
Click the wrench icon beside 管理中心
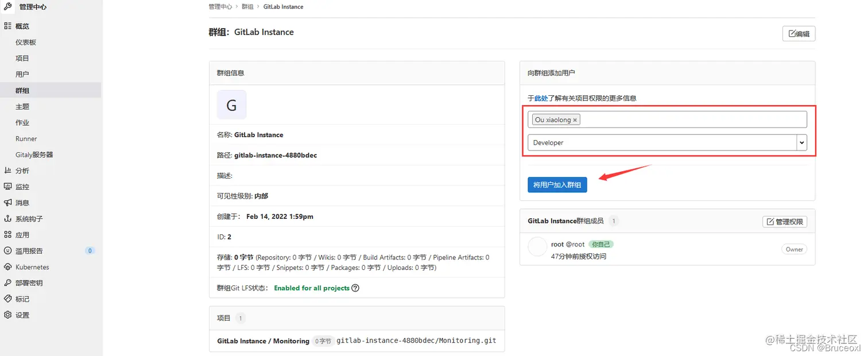(x=8, y=7)
